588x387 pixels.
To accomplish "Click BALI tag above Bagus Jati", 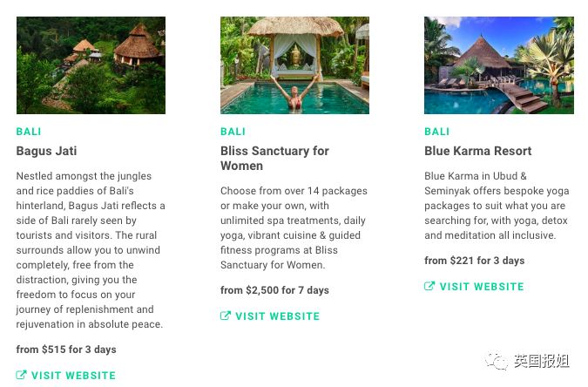I will [29, 132].
